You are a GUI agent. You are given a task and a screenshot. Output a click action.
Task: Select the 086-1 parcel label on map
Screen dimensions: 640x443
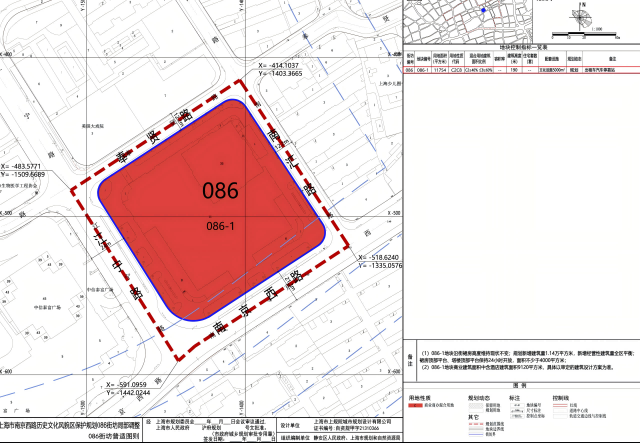click(219, 227)
